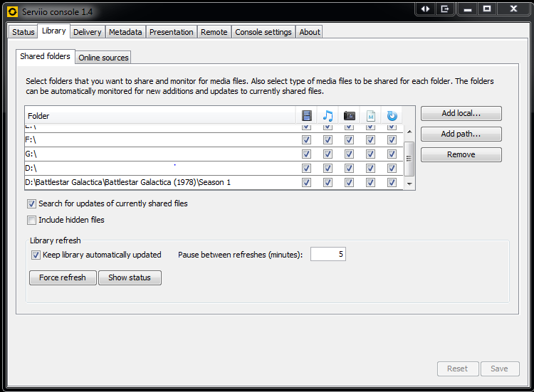Toggle video sharing for Battlestar Galactica folder

point(306,183)
